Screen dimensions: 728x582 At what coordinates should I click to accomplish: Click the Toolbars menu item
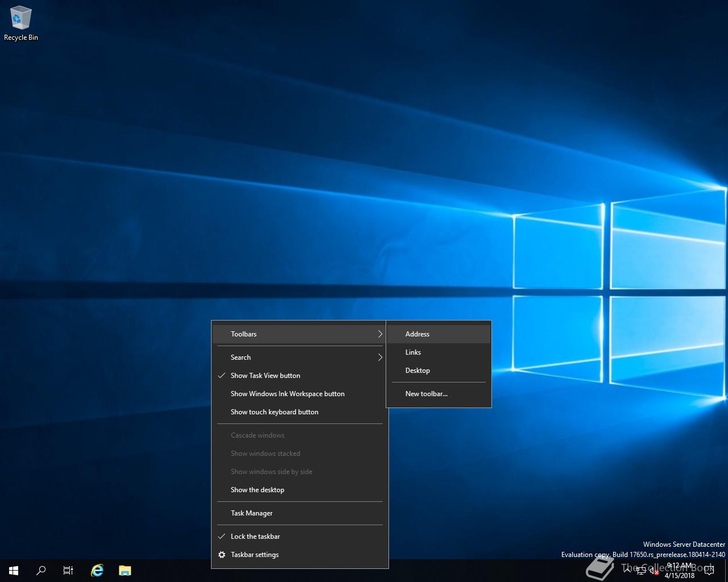point(300,334)
